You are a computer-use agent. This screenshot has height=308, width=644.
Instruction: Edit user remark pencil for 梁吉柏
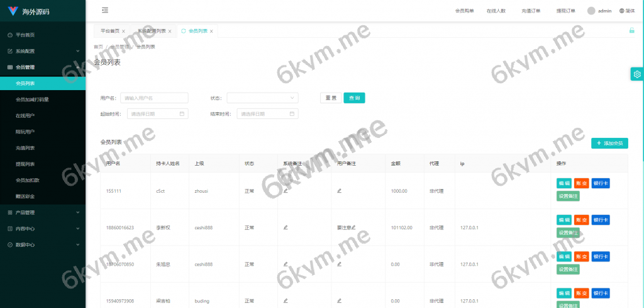coord(339,300)
